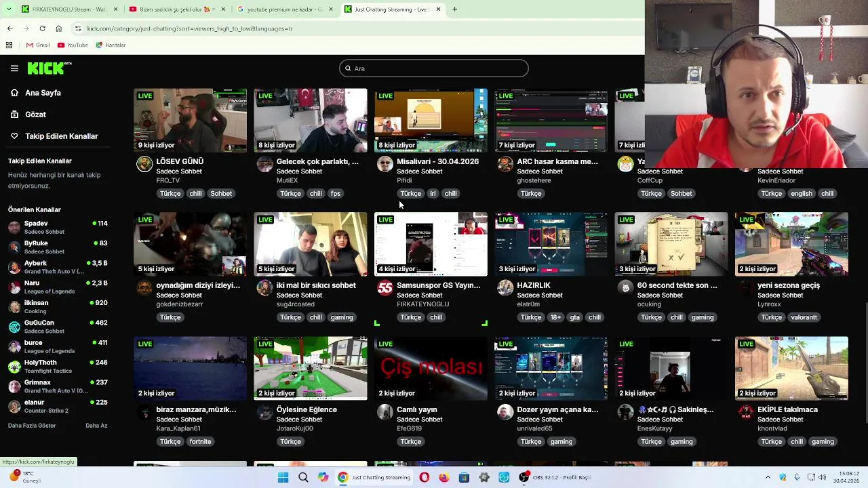The image size is (868, 488).
Task: Click the Firefox taskbar icon
Action: pos(444,477)
